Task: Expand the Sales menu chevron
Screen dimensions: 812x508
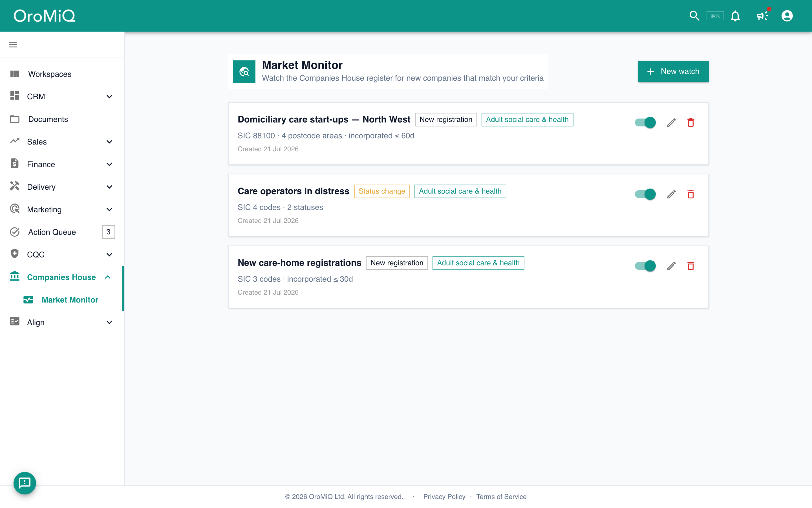Action: click(x=109, y=142)
